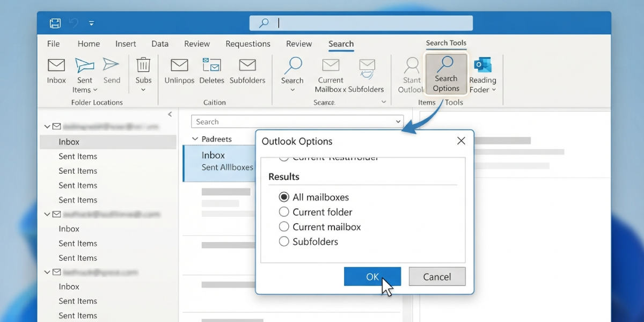Click the title bar search field
The height and width of the screenshot is (322, 644).
361,23
